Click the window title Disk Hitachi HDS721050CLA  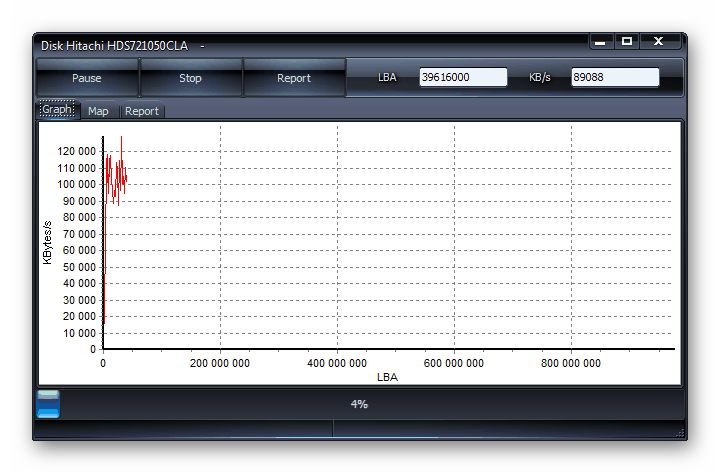[x=114, y=46]
